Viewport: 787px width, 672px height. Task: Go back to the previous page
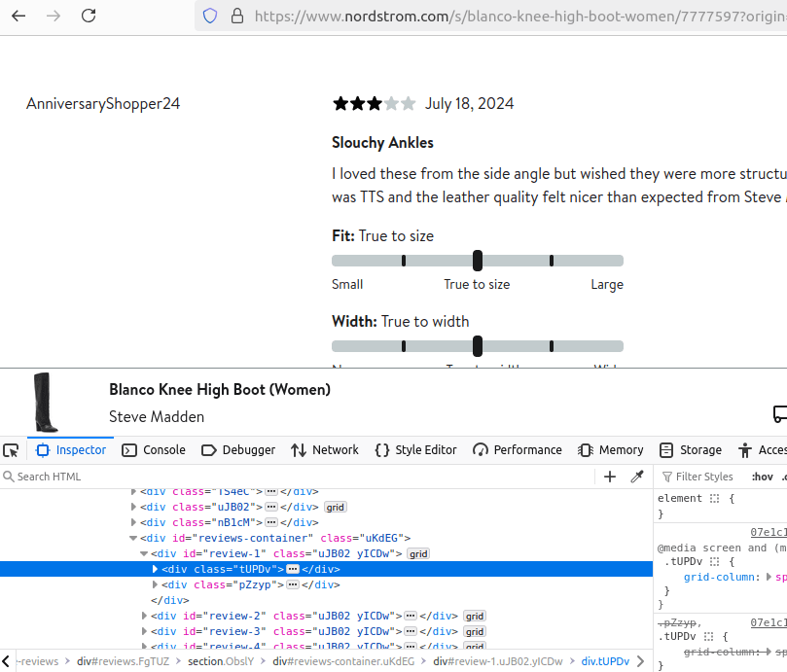[x=18, y=17]
